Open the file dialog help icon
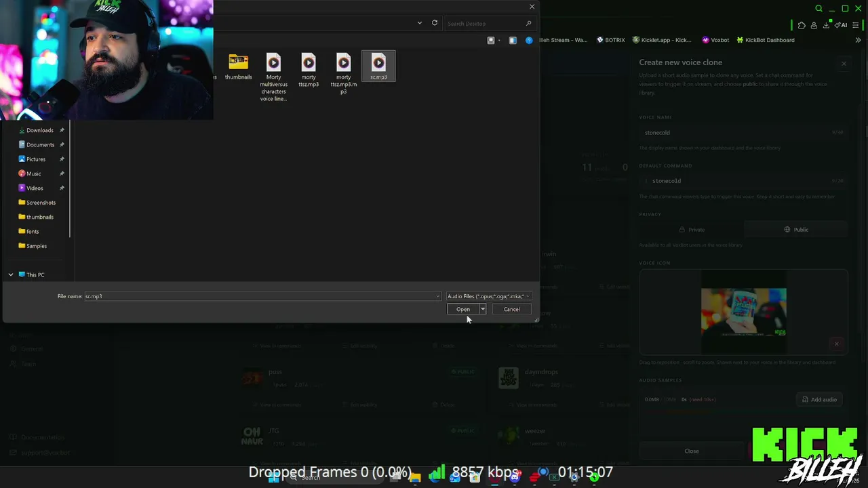This screenshot has width=868, height=488. [x=529, y=41]
